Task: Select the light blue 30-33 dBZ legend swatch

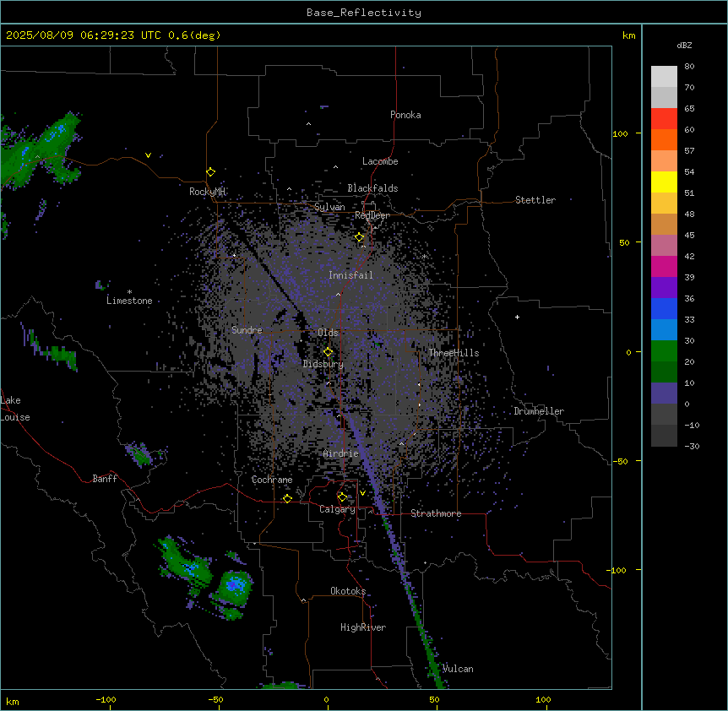Action: (x=664, y=330)
